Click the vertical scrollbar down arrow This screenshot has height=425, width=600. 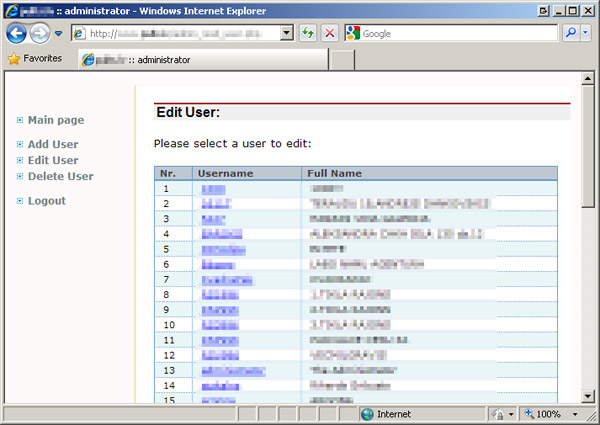coord(588,398)
